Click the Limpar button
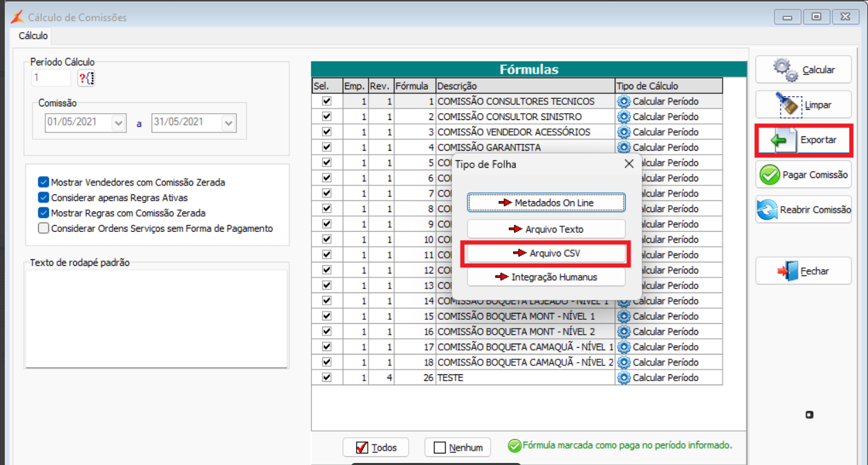This screenshot has height=465, width=868. (803, 105)
